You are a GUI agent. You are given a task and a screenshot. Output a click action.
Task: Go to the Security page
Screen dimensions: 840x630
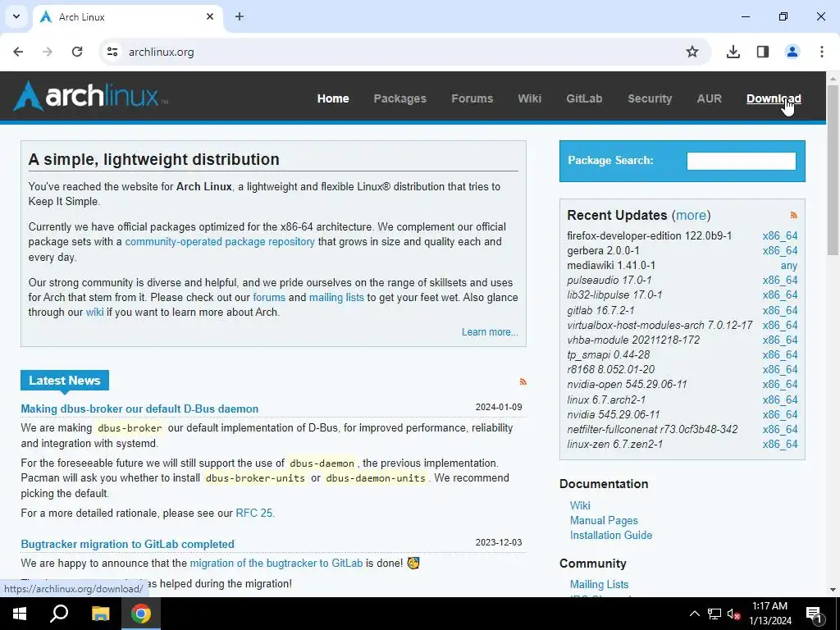point(650,98)
